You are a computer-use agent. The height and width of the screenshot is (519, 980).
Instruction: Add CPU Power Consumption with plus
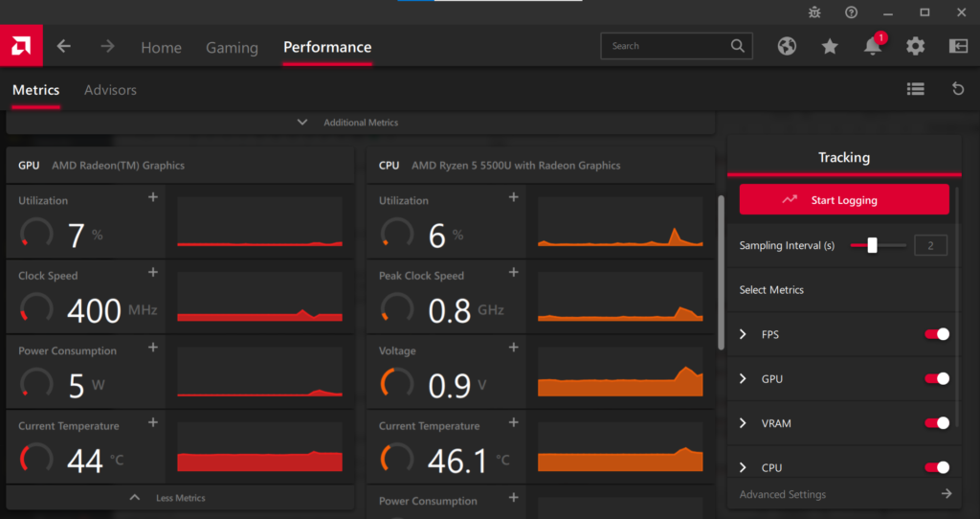513,498
